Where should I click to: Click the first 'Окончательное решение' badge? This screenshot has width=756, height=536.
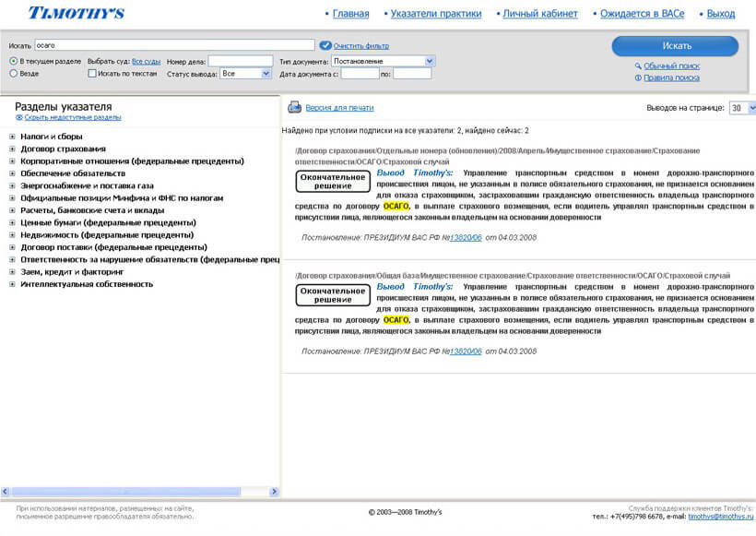tap(333, 182)
